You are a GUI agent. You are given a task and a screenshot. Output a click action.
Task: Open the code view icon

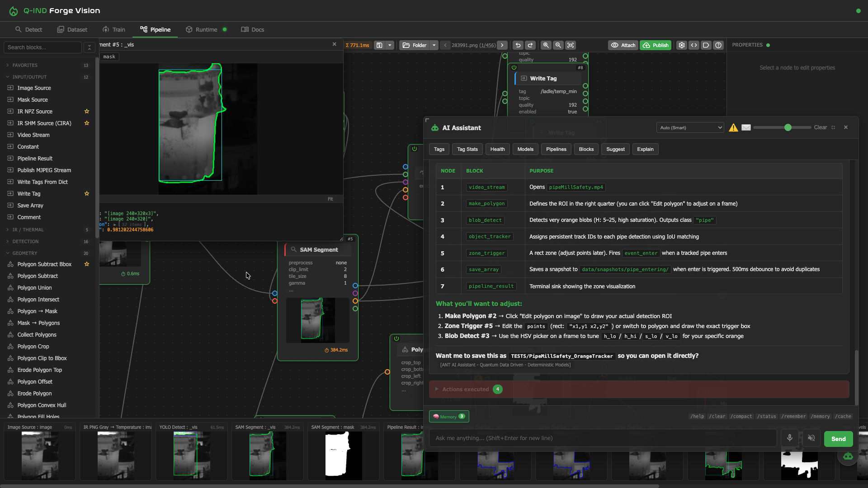pyautogui.click(x=694, y=45)
